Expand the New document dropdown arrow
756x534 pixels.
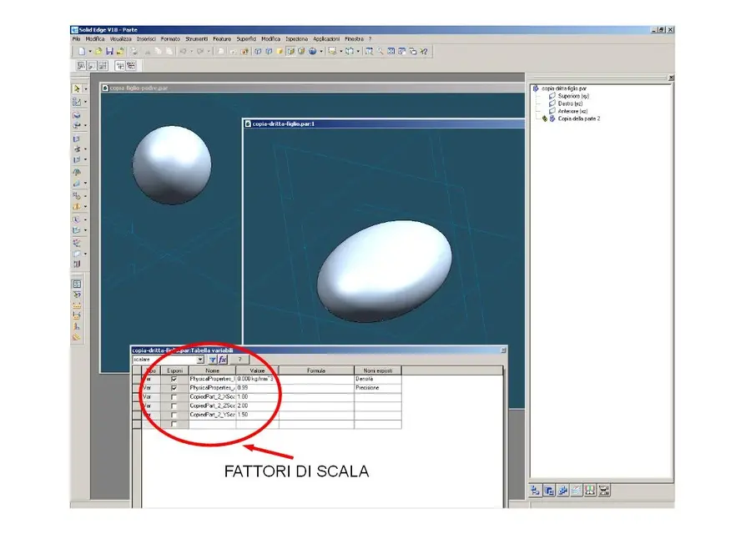(x=90, y=51)
